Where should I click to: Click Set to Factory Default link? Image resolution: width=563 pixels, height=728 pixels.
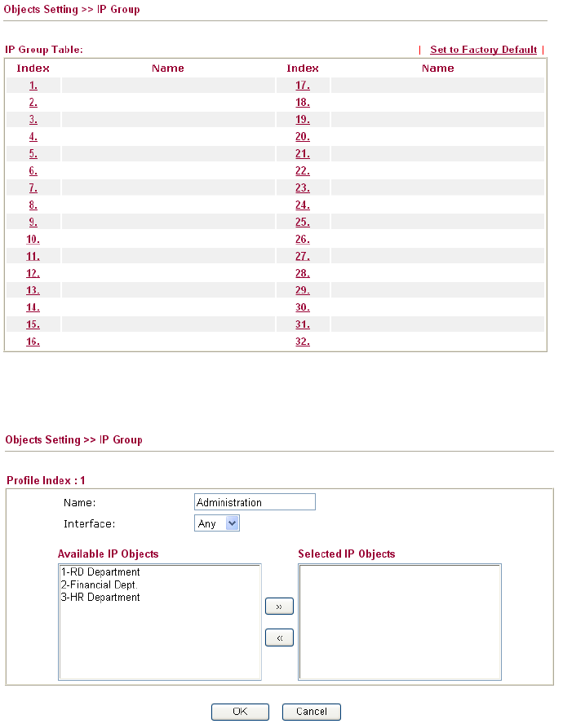[483, 50]
